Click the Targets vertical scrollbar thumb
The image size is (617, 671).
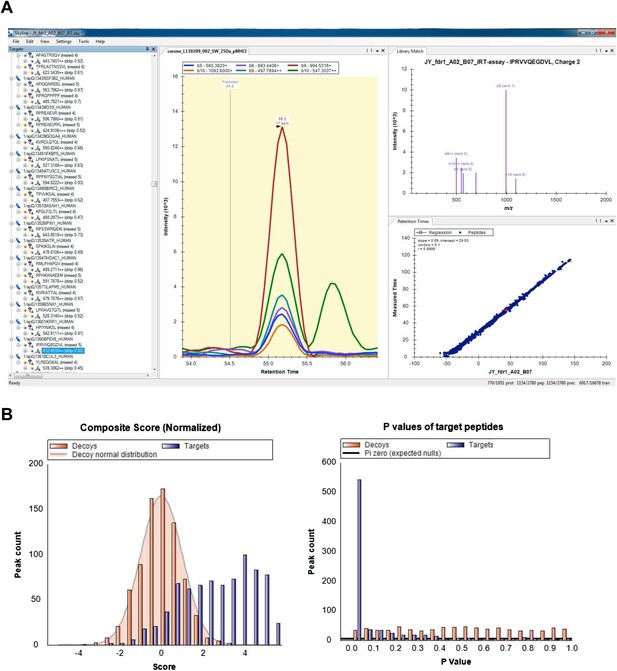(x=154, y=184)
